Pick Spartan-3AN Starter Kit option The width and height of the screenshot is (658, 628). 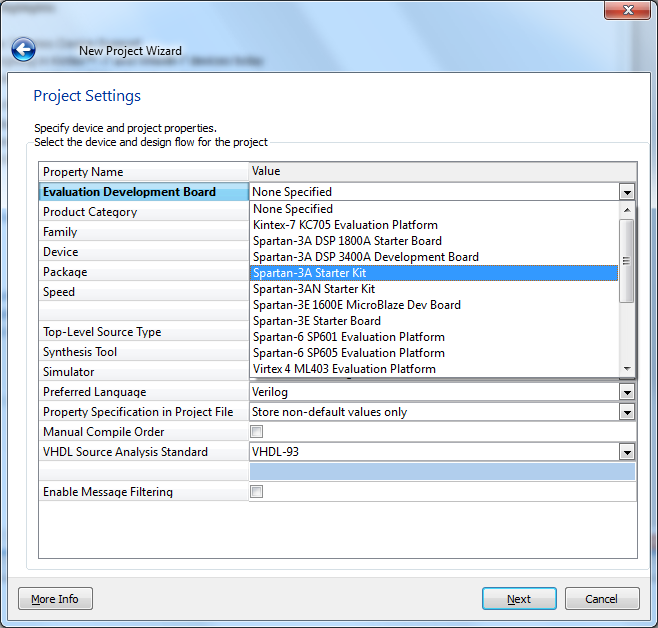(x=434, y=289)
